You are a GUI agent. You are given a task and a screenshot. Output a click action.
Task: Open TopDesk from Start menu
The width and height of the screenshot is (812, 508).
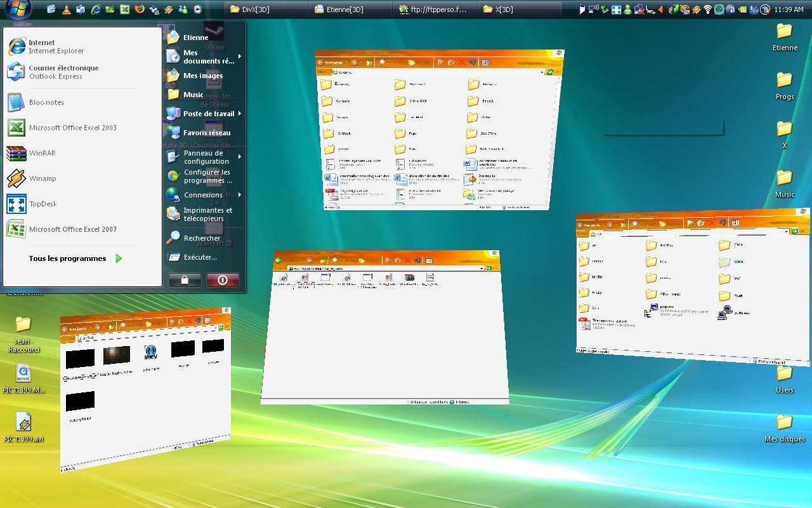coord(82,204)
